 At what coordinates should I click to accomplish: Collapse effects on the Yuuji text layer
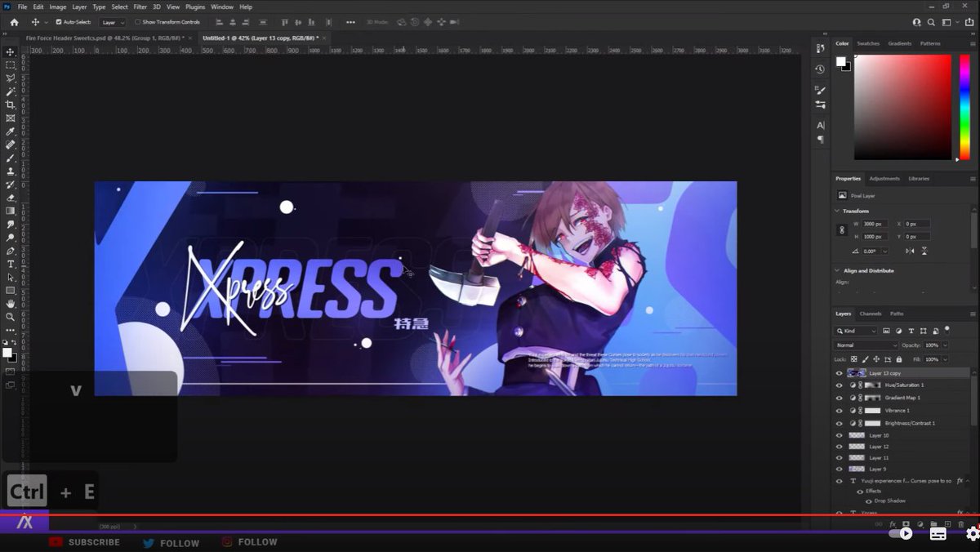968,481
